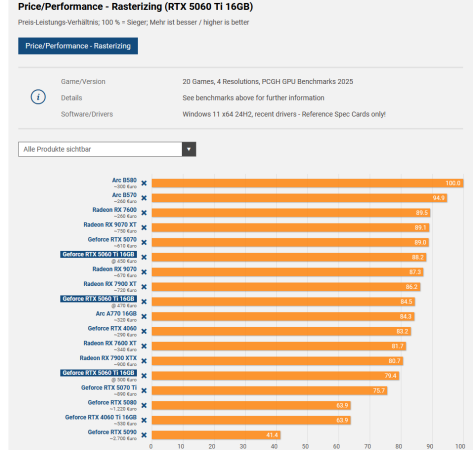Remove the 88.2 RTX 5060 Ti row's X
474x450 pixels.
(x=144, y=257)
